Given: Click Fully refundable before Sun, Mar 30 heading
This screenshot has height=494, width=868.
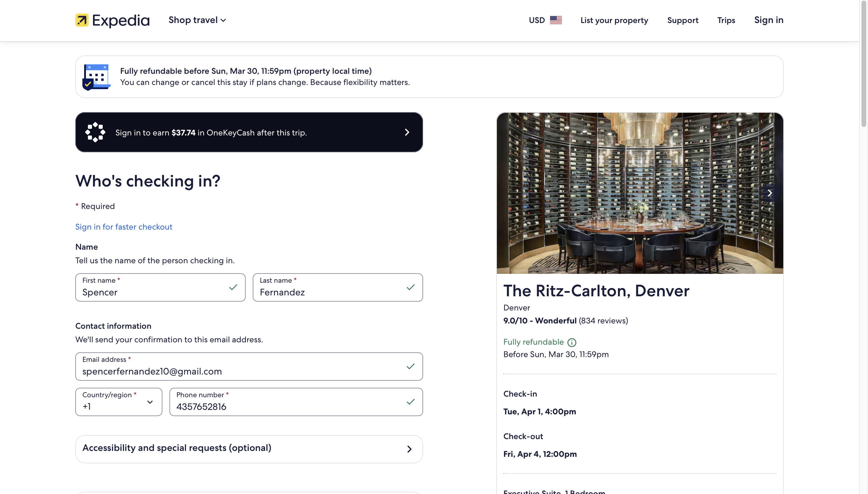Looking at the screenshot, I should [246, 71].
